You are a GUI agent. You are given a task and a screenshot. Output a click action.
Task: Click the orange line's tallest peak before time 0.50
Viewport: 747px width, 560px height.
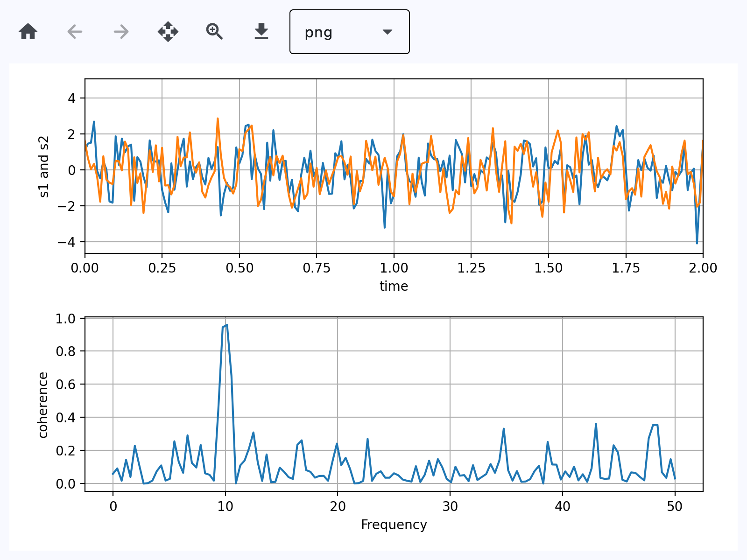coord(218,119)
